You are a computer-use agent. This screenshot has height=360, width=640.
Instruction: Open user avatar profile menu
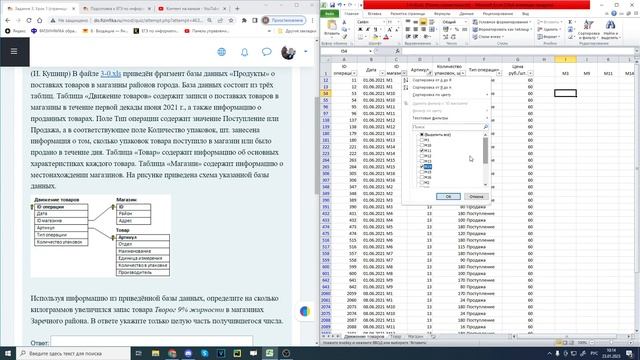click(288, 52)
